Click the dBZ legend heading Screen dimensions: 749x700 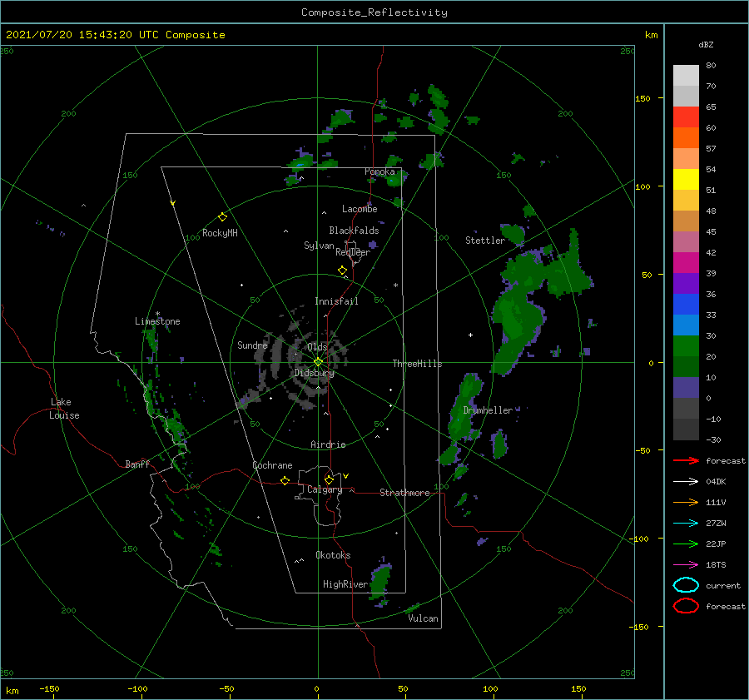(706, 44)
